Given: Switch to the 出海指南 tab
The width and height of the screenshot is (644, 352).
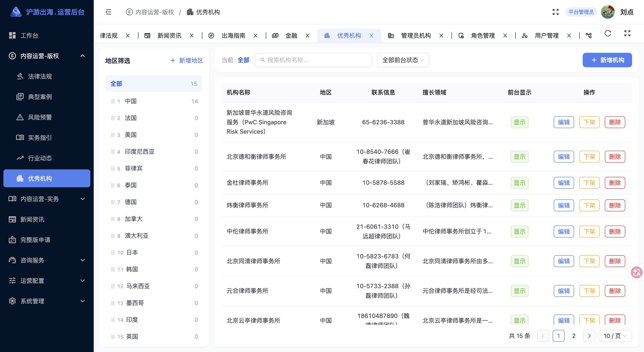Looking at the screenshot, I should [233, 36].
